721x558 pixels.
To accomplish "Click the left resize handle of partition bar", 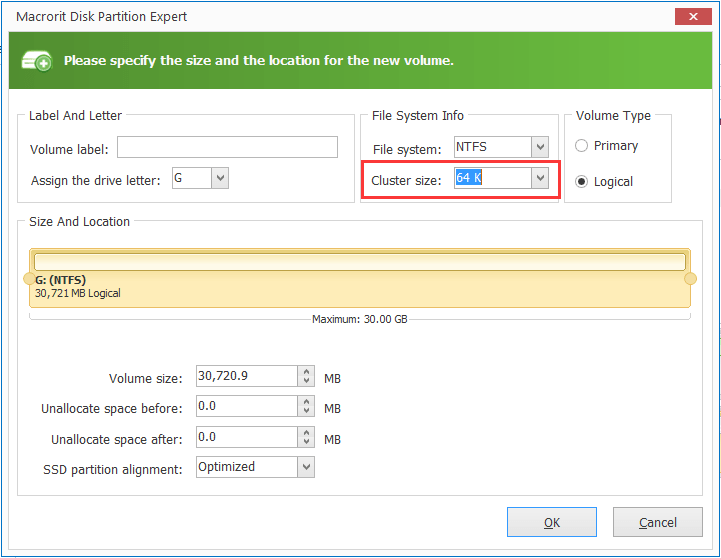I will [29, 279].
